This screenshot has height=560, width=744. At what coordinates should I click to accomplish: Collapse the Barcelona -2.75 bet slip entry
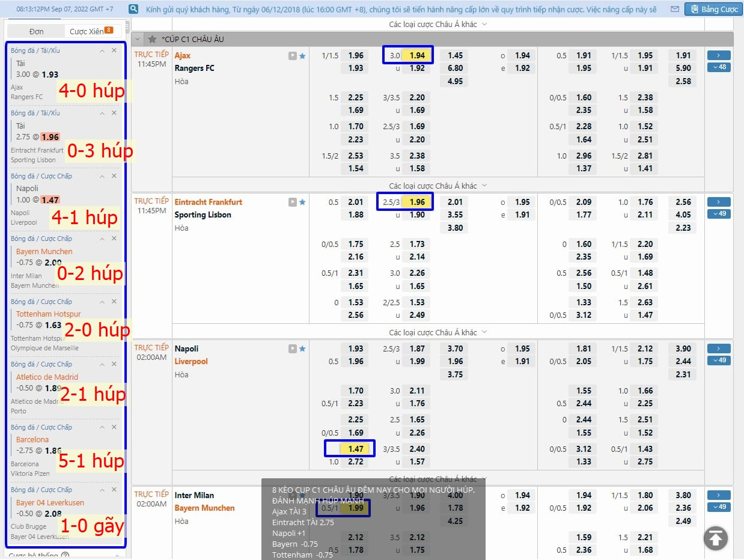102,427
